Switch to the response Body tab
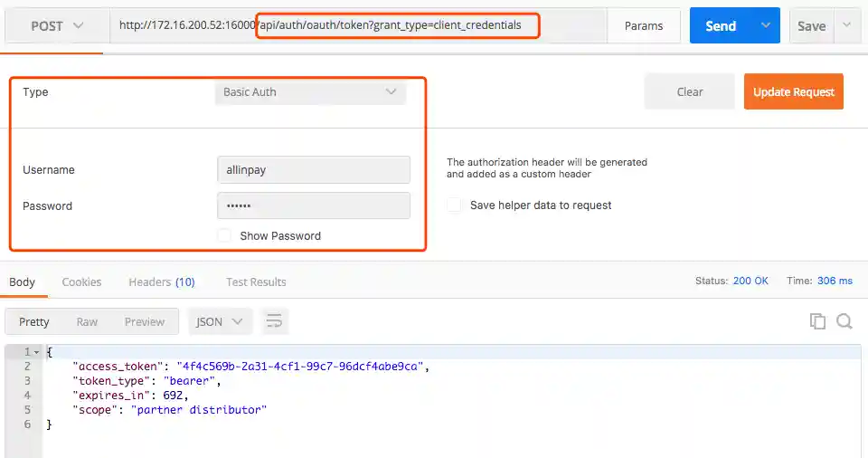This screenshot has width=868, height=458. (22, 282)
